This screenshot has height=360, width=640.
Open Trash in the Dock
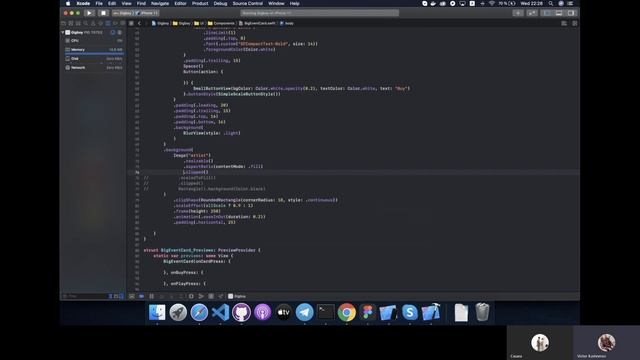482,312
